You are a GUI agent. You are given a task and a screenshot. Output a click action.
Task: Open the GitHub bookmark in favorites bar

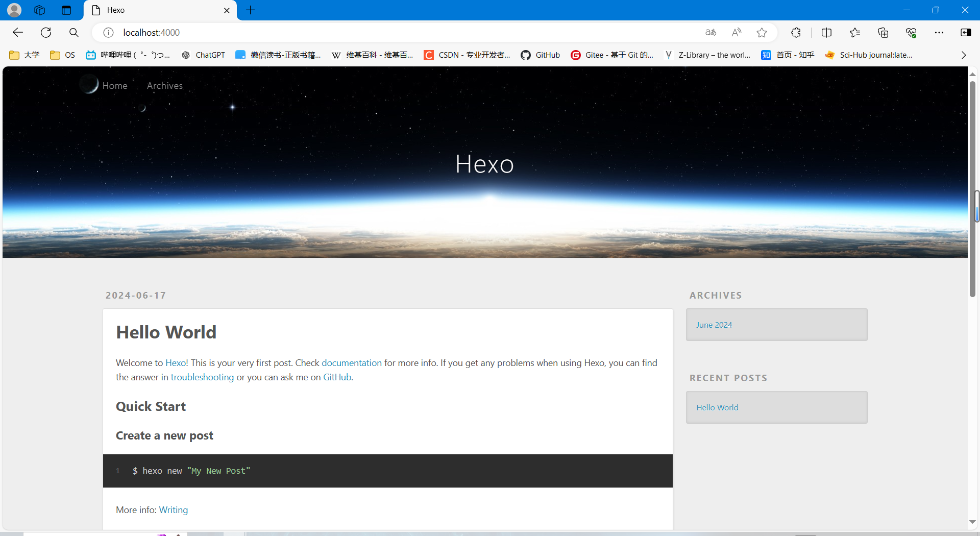pyautogui.click(x=541, y=55)
